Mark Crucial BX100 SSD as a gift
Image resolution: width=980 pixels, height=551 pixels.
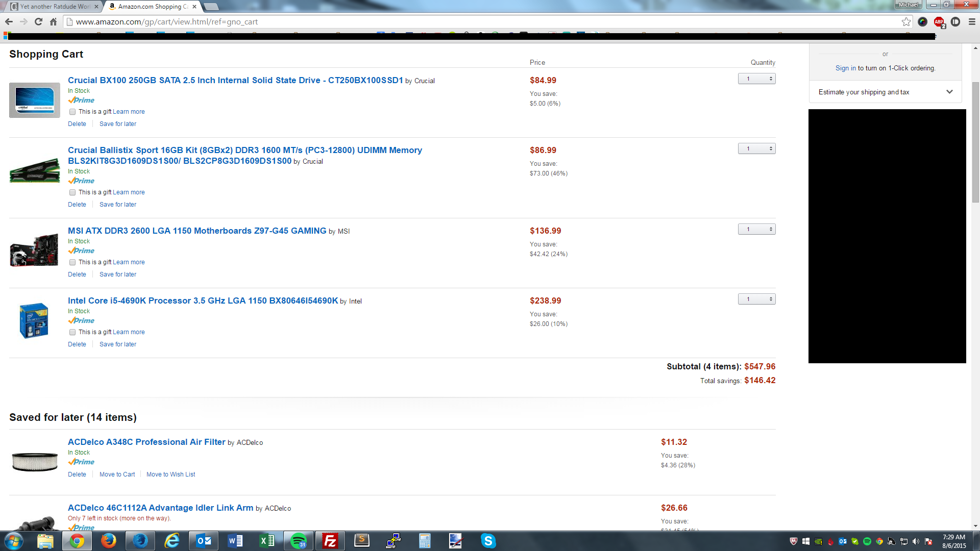(x=72, y=112)
